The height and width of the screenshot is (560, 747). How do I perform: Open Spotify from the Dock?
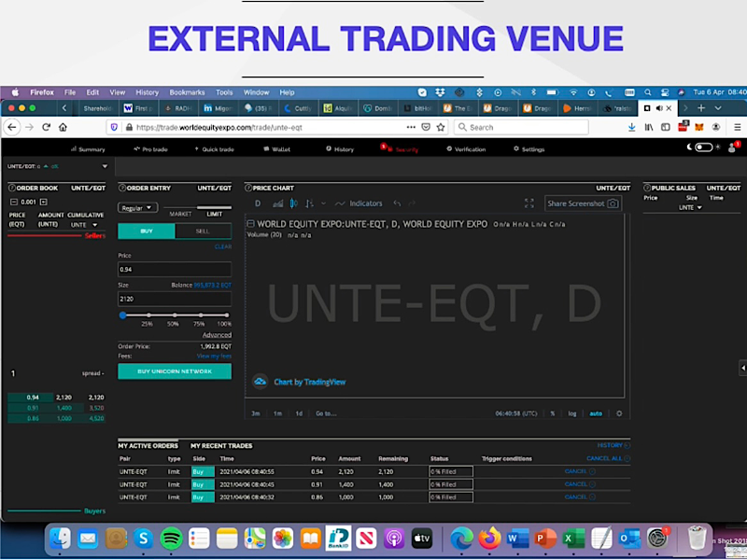171,539
